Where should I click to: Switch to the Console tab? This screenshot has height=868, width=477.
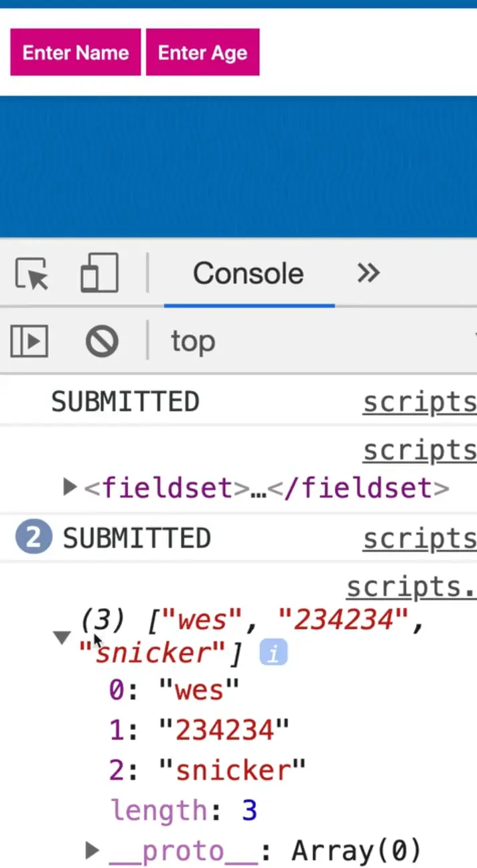(249, 273)
